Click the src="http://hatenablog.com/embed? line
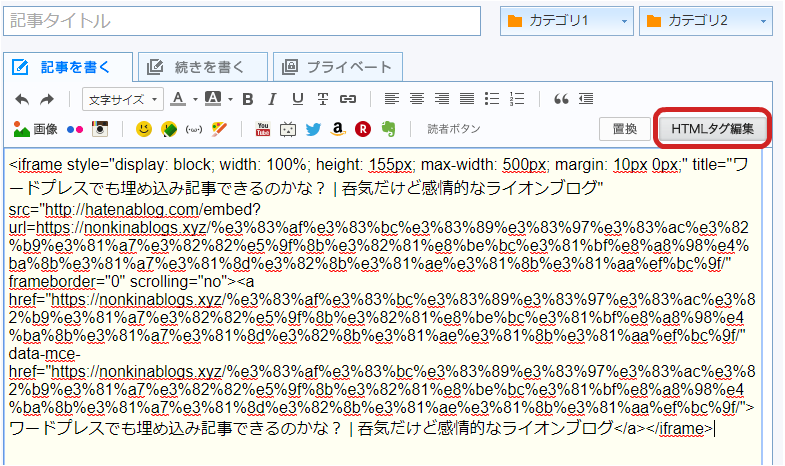Viewport: 785px width, 466px height. tap(135, 210)
